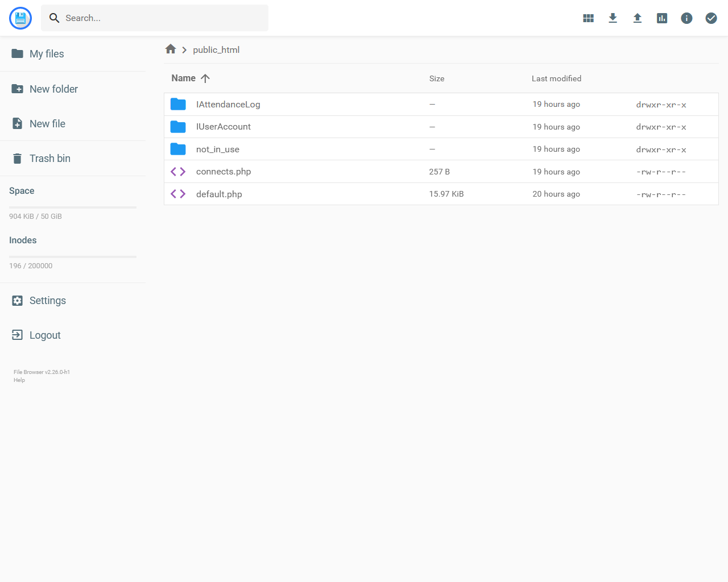Switch view mode with the grid icon

[x=588, y=18]
